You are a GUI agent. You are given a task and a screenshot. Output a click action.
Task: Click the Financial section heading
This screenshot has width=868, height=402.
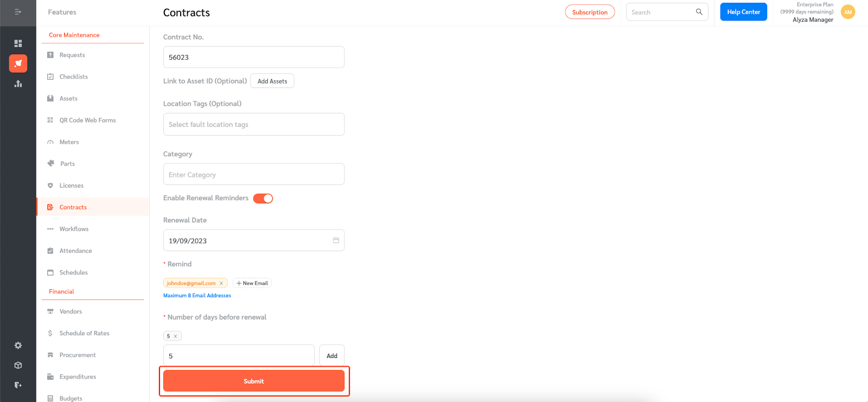pyautogui.click(x=61, y=291)
